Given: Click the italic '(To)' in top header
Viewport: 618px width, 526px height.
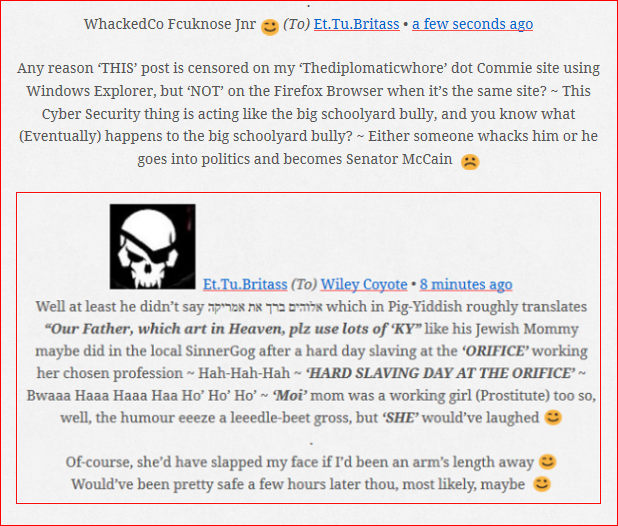Looking at the screenshot, I should point(296,24).
